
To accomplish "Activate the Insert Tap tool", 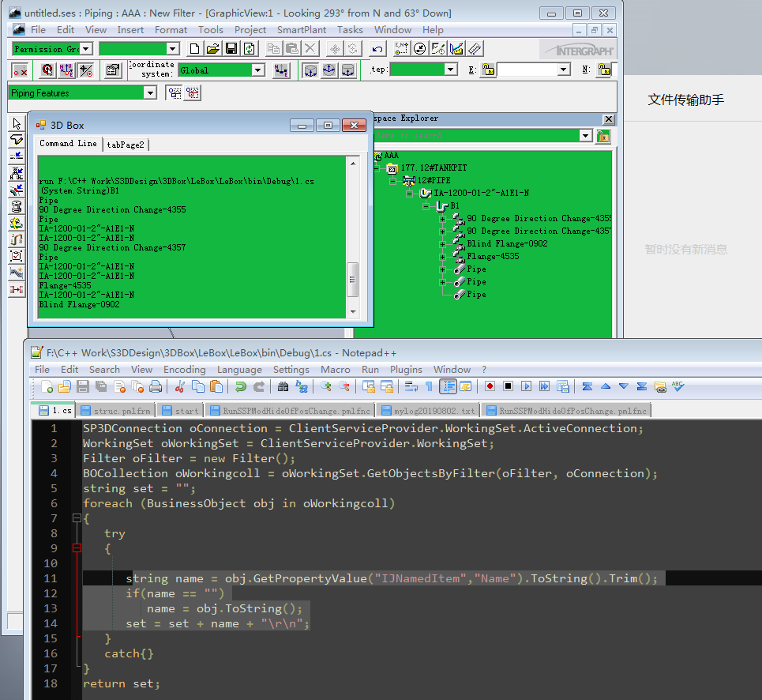I will click(x=17, y=190).
